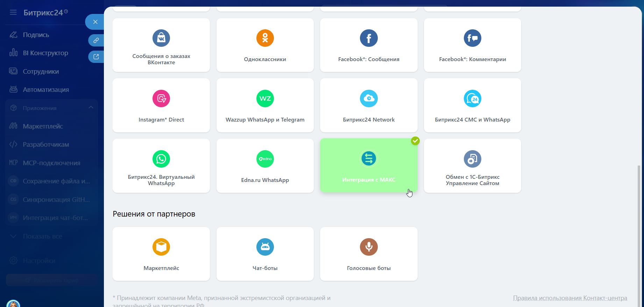The image size is (644, 307).
Task: Click the Разработчикам code brackets icon
Action: point(13,144)
